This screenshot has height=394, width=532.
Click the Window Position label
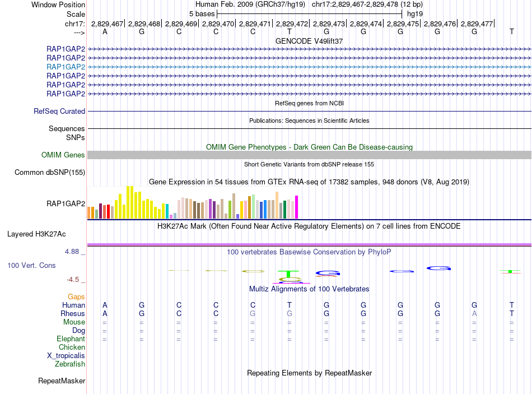pos(58,4)
